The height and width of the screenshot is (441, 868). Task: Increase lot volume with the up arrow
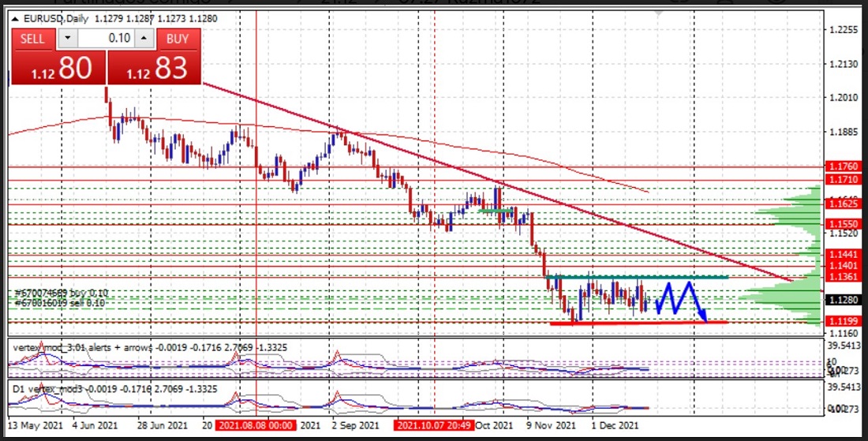(143, 39)
